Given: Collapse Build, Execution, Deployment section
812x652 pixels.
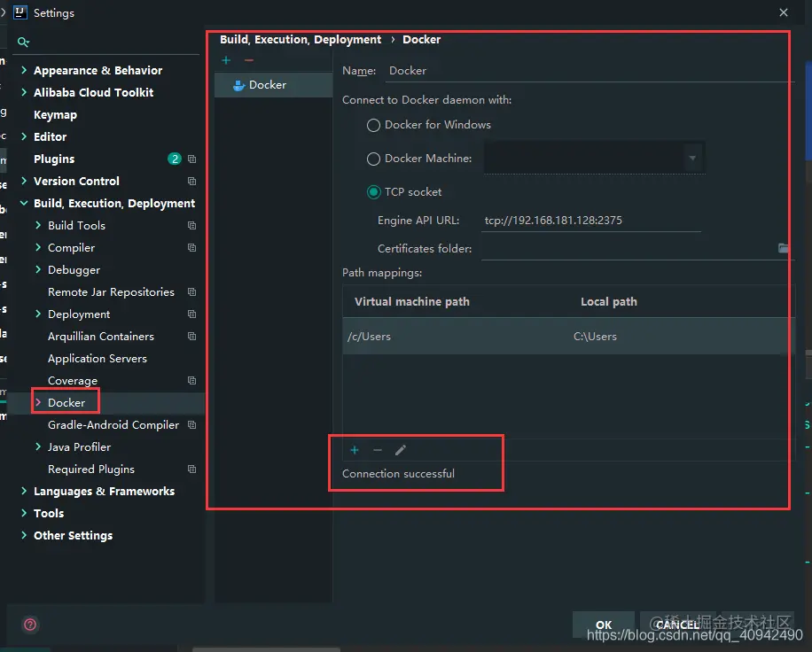Looking at the screenshot, I should coord(24,204).
